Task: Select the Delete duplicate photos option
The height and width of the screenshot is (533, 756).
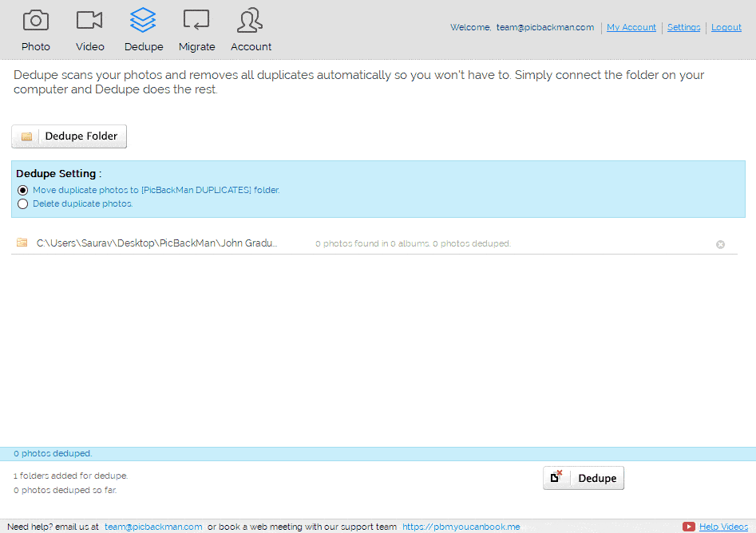Action: 22,203
